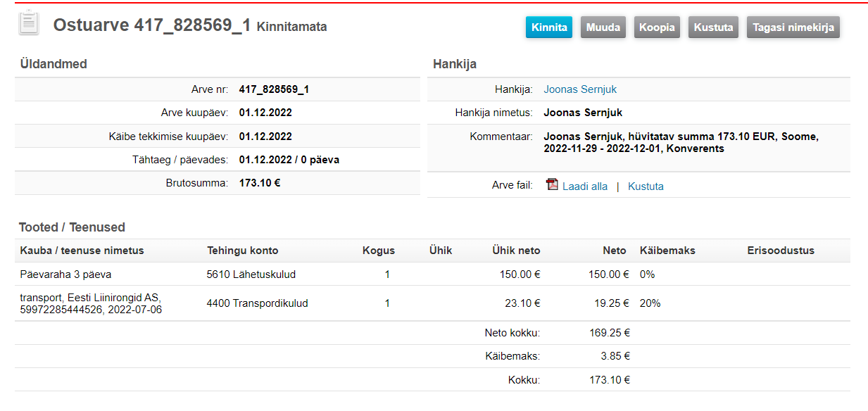Select the transport, Eesti Liinirongid AS row

(432, 303)
